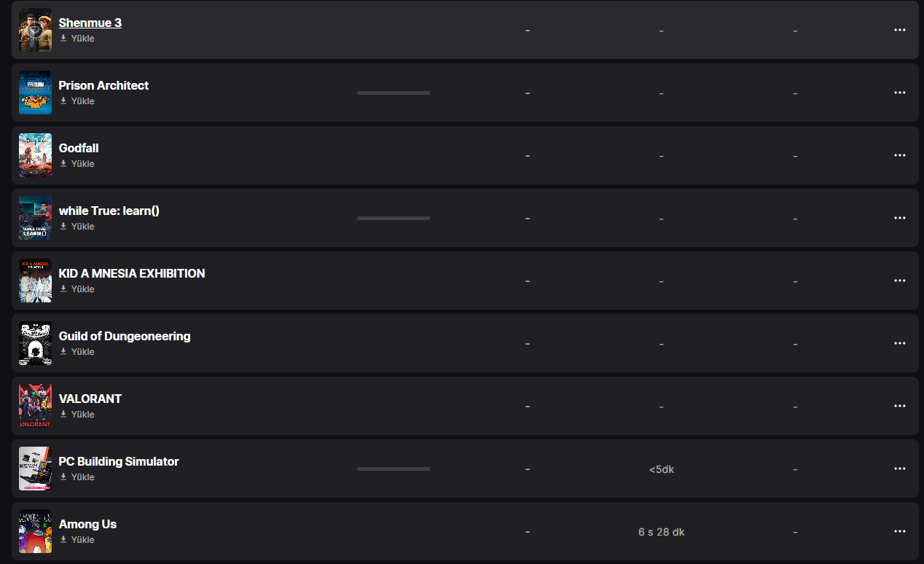Click the ellipsis icon for Godfall
This screenshot has height=564, width=924.
pos(899,155)
